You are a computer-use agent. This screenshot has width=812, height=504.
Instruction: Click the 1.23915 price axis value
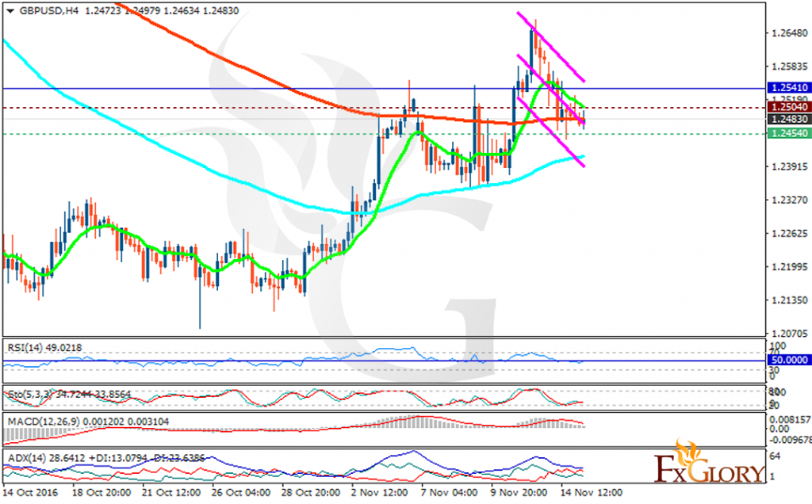point(790,166)
